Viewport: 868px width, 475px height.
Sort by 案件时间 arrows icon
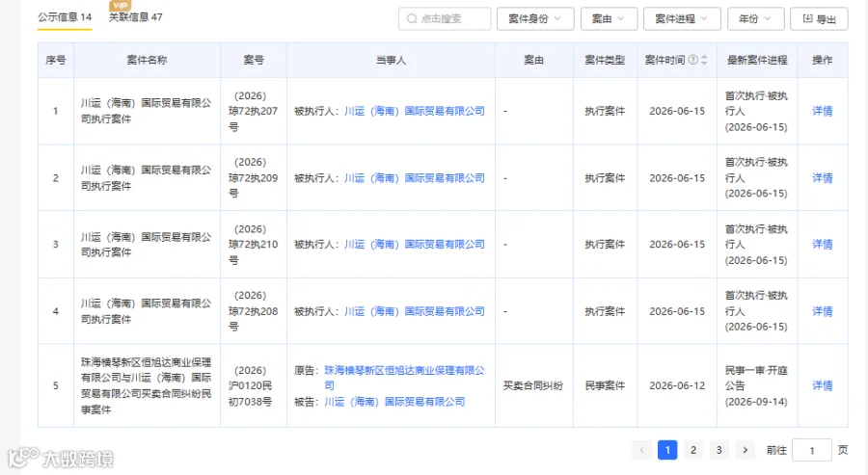704,60
